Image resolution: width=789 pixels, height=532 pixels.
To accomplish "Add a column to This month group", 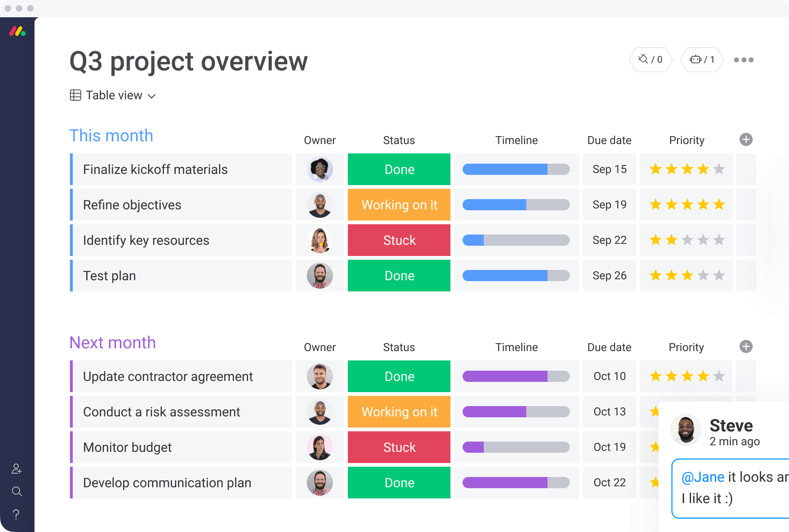I will (x=746, y=139).
